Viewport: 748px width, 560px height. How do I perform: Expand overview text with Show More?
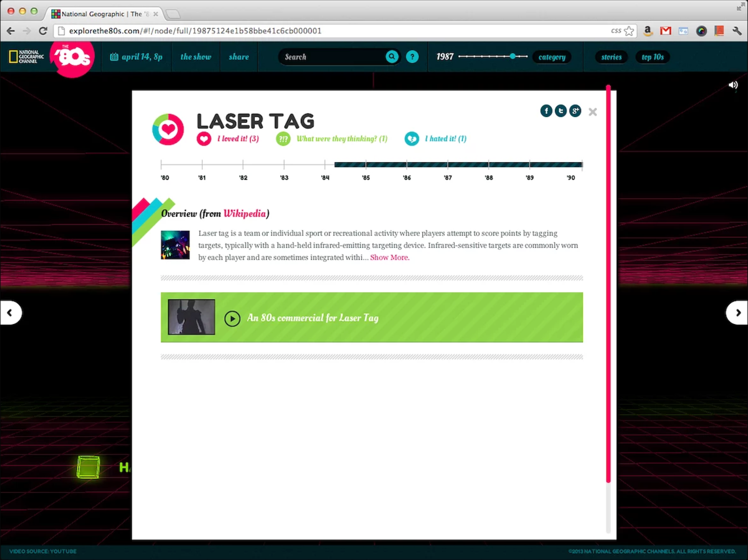390,257
